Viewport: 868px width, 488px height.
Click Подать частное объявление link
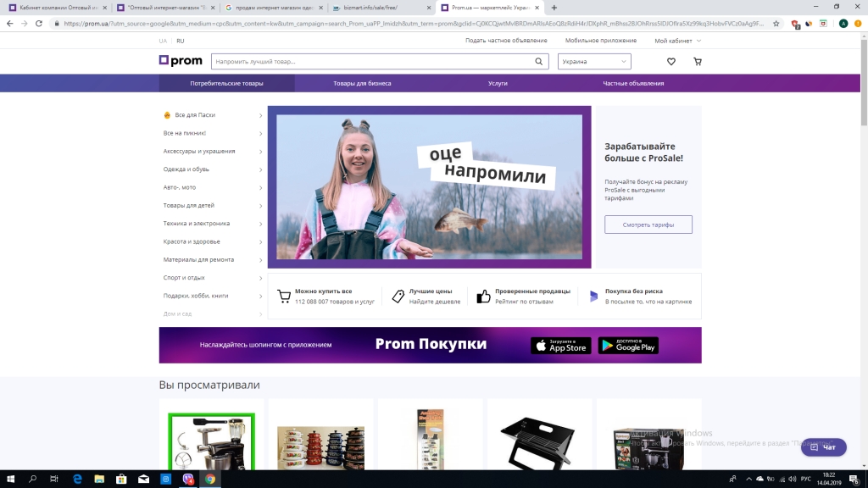506,41
